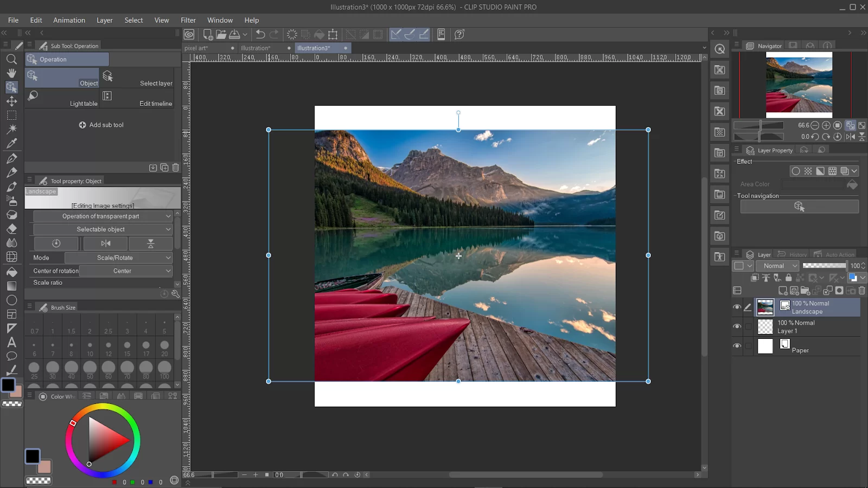Click the flip horizontal icon in tool property
This screenshot has width=868, height=488.
(106, 243)
